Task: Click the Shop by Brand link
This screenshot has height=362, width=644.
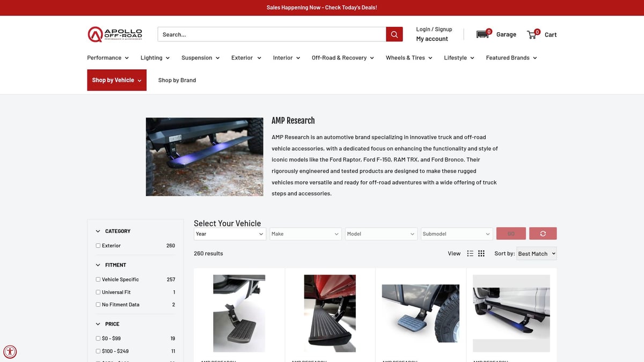Action: (177, 80)
